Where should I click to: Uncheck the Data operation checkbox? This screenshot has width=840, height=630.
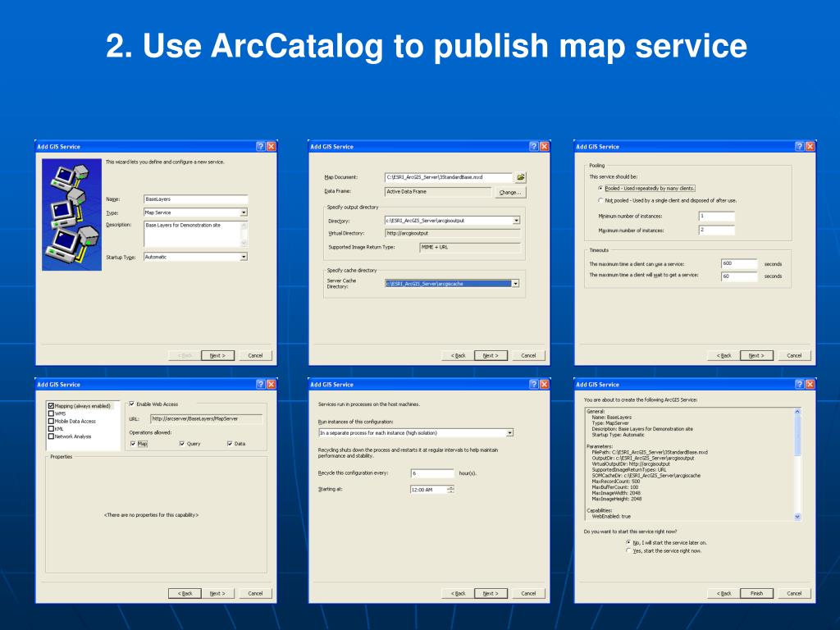230,444
